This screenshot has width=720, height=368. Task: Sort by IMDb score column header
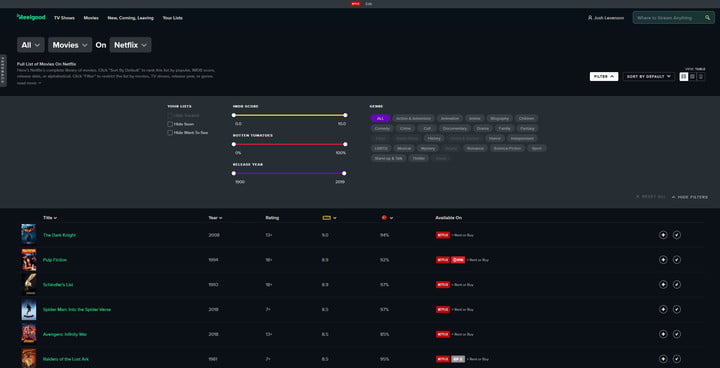[329, 218]
